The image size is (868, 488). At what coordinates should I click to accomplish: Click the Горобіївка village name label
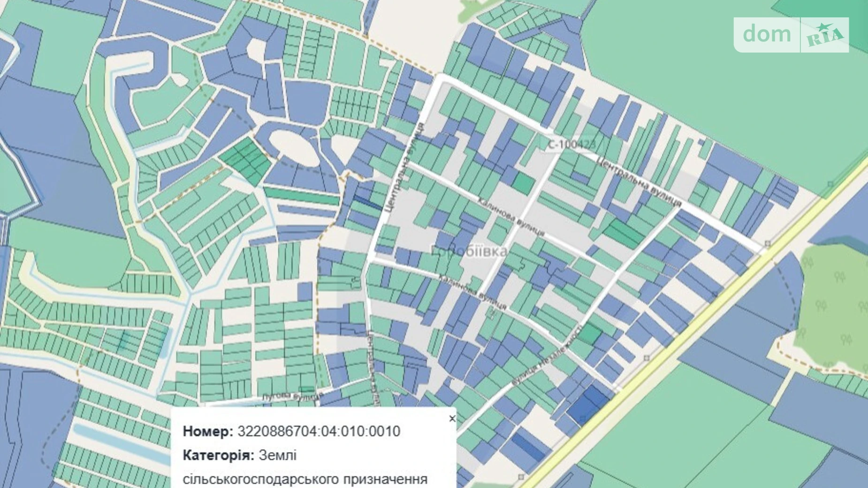point(469,252)
